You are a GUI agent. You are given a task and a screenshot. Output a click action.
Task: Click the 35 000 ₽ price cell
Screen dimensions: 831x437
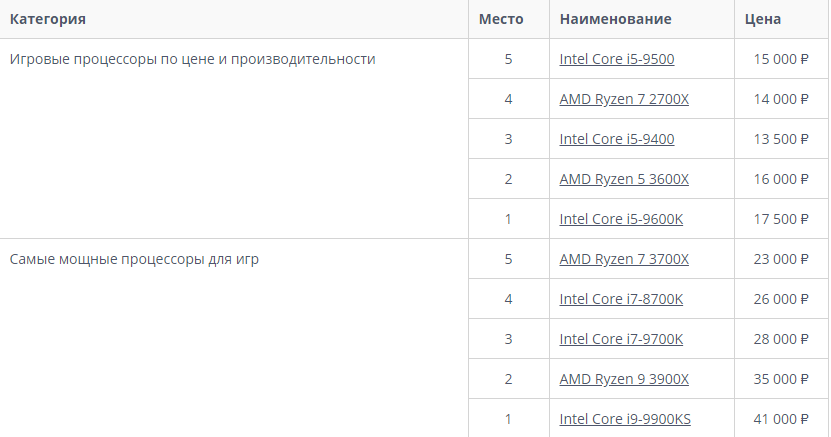pos(781,379)
